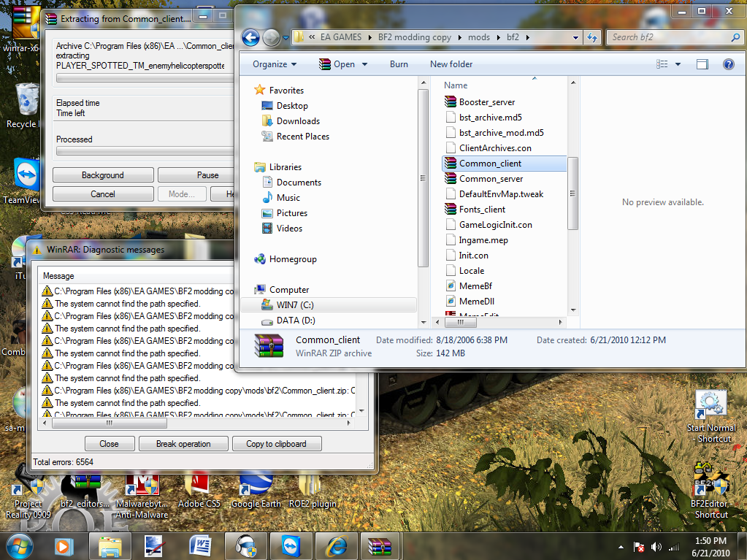Screen dimensions: 747x560
Task: Open the help question mark icon
Action: click(728, 64)
